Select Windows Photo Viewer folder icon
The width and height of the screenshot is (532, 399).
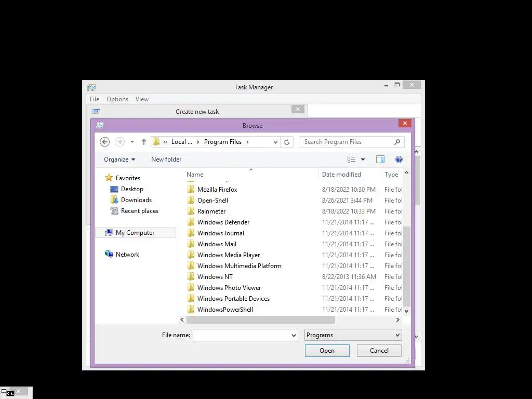(x=191, y=287)
